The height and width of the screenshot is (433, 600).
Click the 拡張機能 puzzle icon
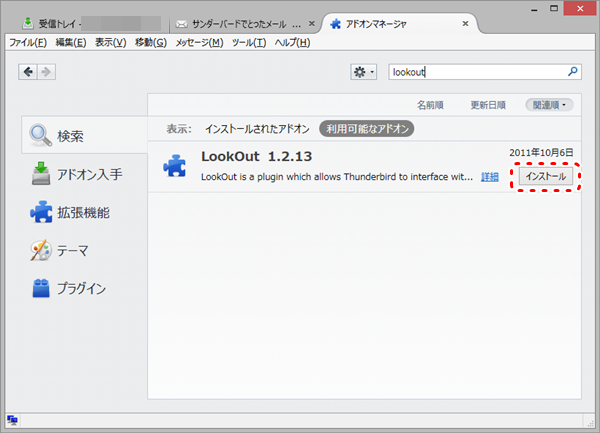[x=41, y=212]
